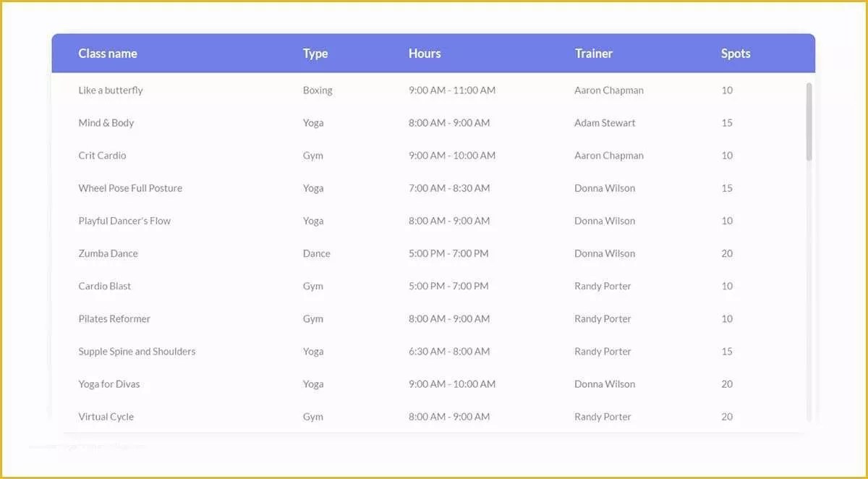The width and height of the screenshot is (868, 479).
Task: Click the 'Playful Dancer's Flow' class
Action: [124, 220]
